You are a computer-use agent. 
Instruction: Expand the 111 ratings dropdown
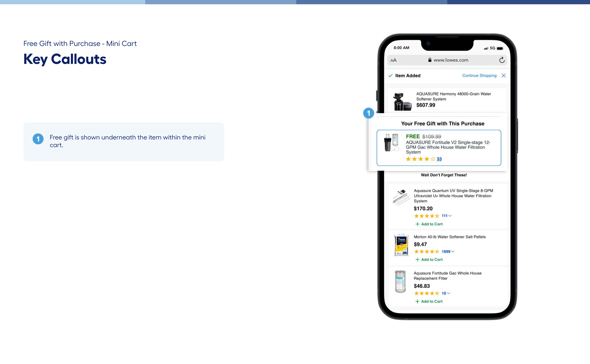click(446, 216)
